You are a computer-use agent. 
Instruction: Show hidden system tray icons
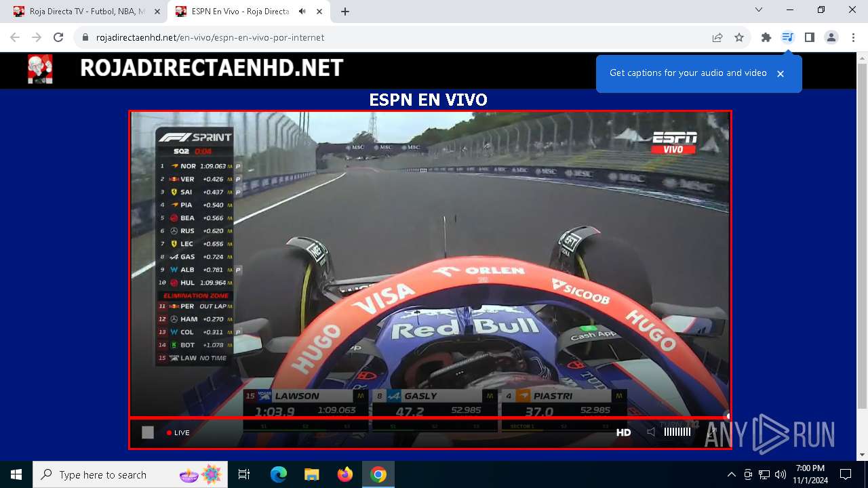(x=731, y=474)
